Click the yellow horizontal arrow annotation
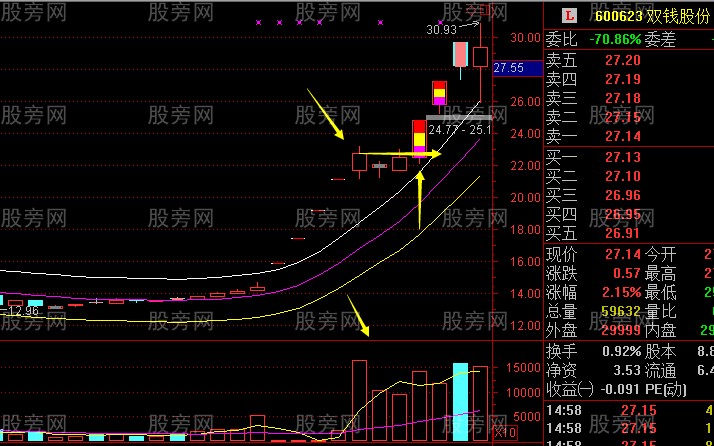This screenshot has width=714, height=446. (x=400, y=154)
